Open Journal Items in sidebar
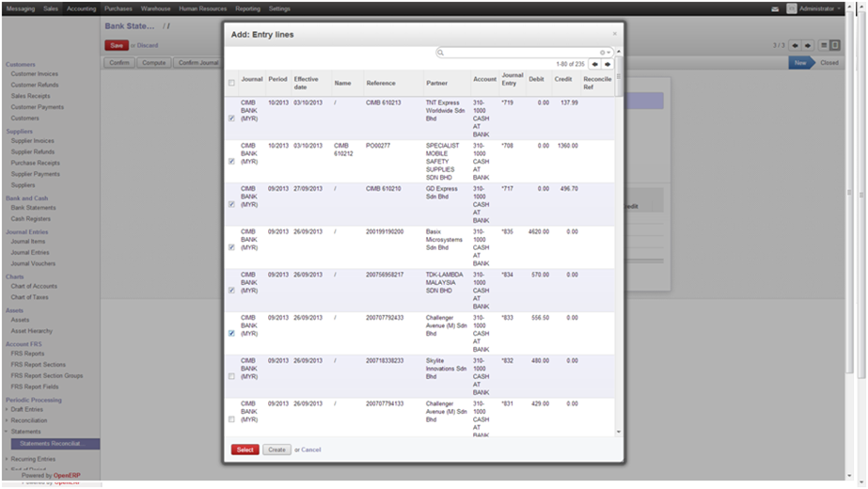868x489 pixels. click(28, 242)
